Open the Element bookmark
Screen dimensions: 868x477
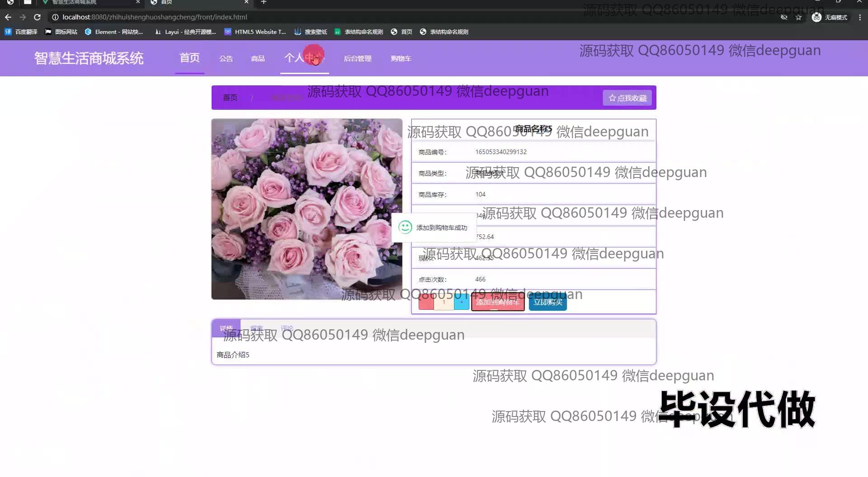point(113,32)
